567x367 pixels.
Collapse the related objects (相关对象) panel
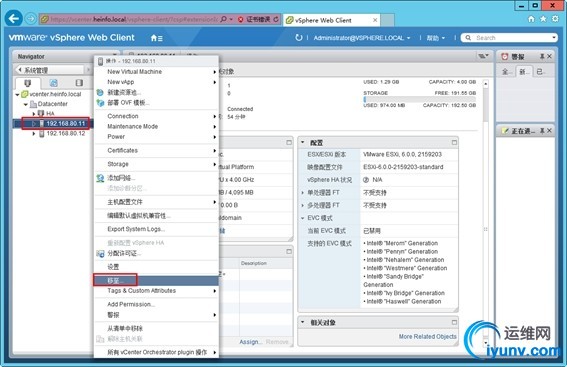(x=303, y=322)
